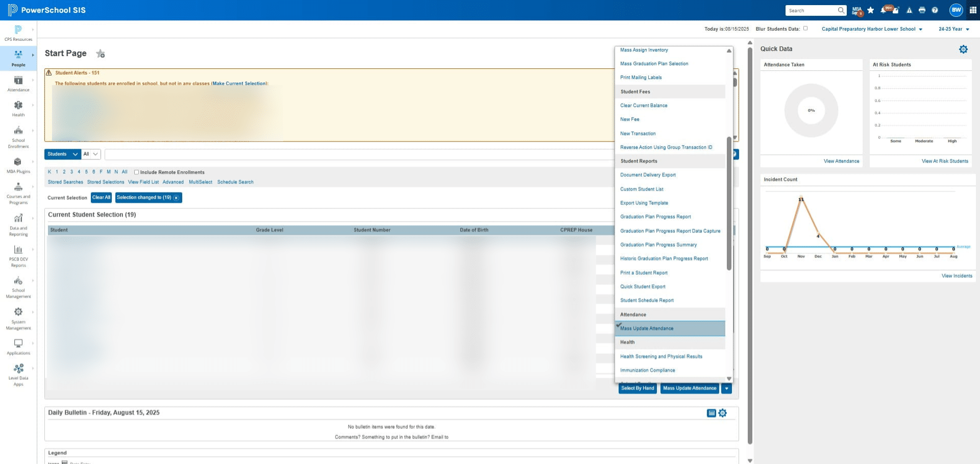
Task: Choose New Transaction from the menu
Action: (x=638, y=134)
